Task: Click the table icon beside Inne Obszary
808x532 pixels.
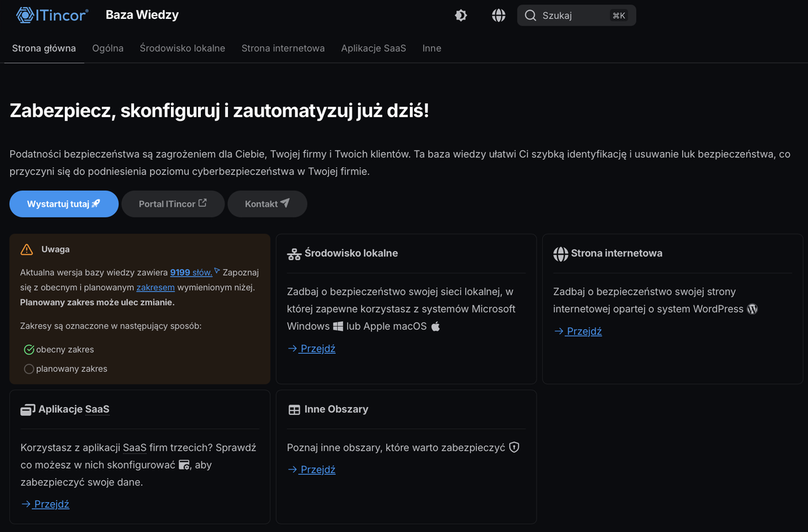Action: [x=294, y=410]
